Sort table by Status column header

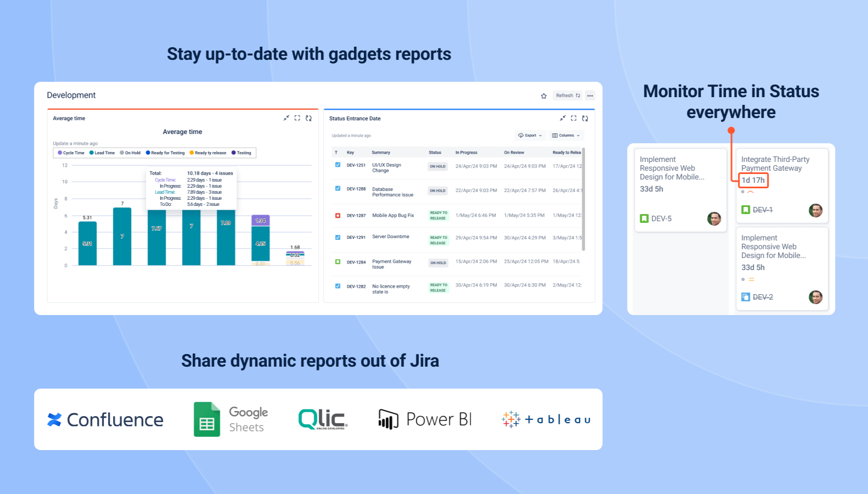pos(435,153)
